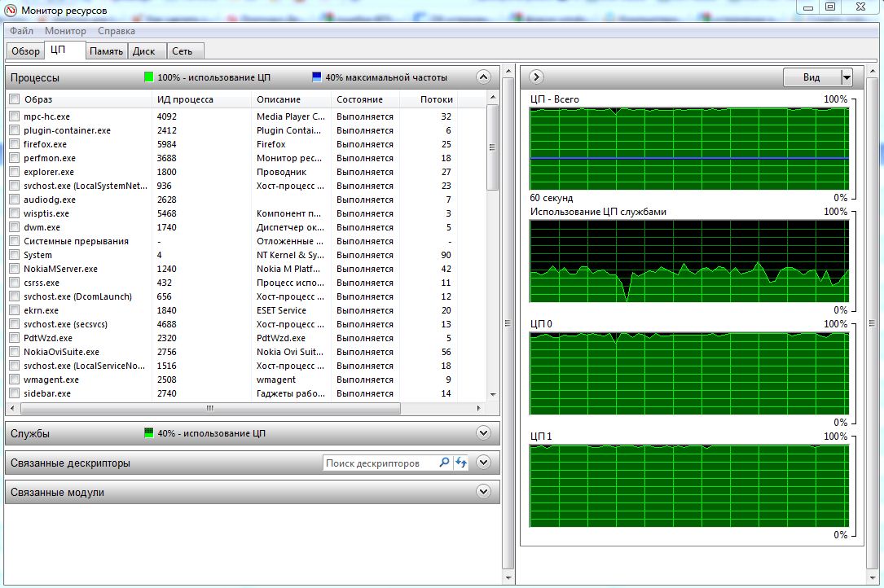884x588 pixels.
Task: Check the perfmon.exe process checkbox
Action: (15, 159)
